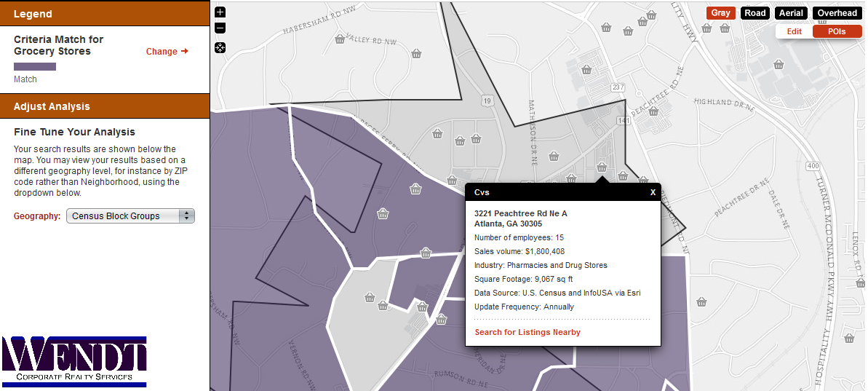Switch basemap to Road
This screenshot has width=868, height=391.
pyautogui.click(x=755, y=13)
